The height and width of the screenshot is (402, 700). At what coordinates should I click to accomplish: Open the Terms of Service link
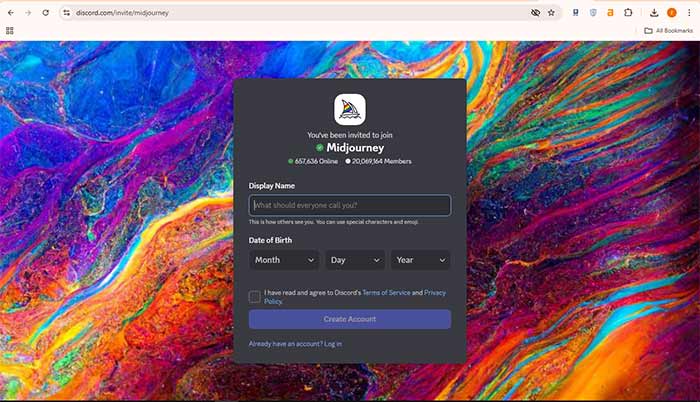tap(386, 293)
